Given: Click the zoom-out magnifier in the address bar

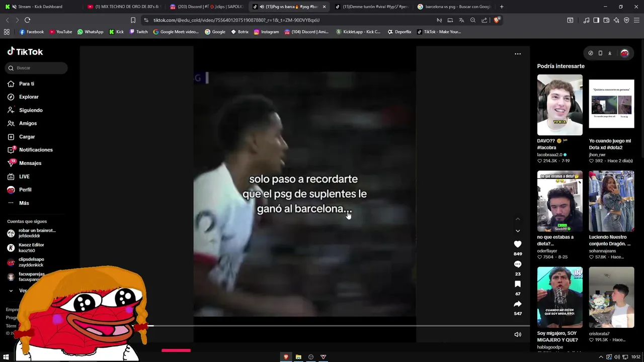Looking at the screenshot, I should [473, 20].
